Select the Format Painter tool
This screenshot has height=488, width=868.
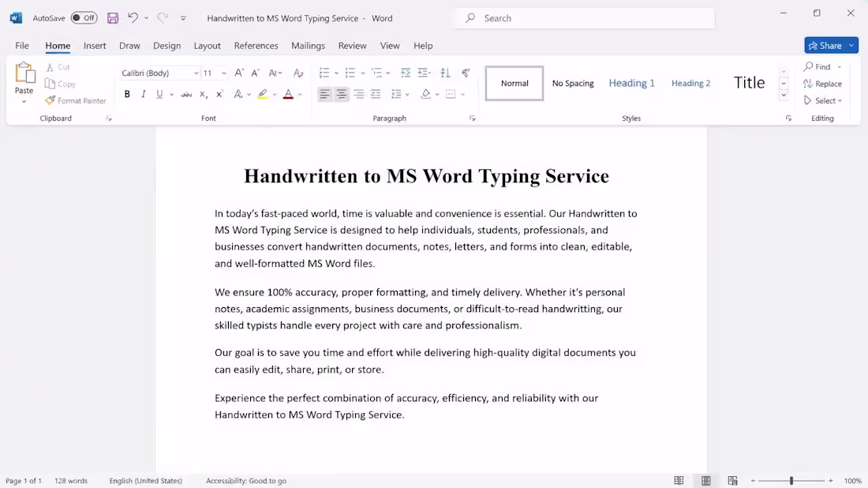76,101
